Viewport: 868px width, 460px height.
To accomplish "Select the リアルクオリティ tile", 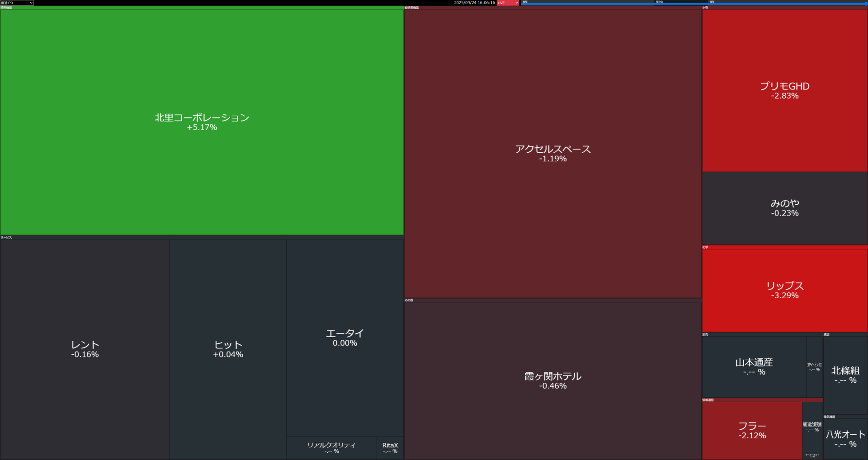I will pyautogui.click(x=331, y=448).
